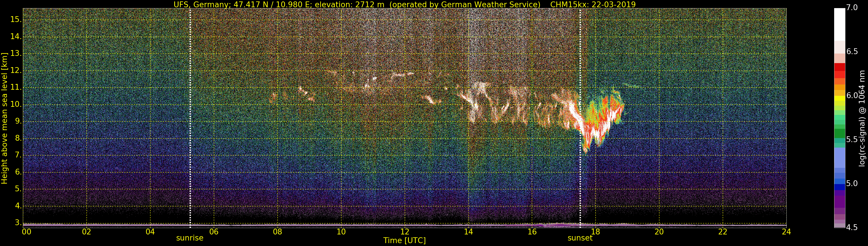The height and width of the screenshot is (246, 868).
Task: Click the colorbar value '6.0'
Action: (852, 96)
